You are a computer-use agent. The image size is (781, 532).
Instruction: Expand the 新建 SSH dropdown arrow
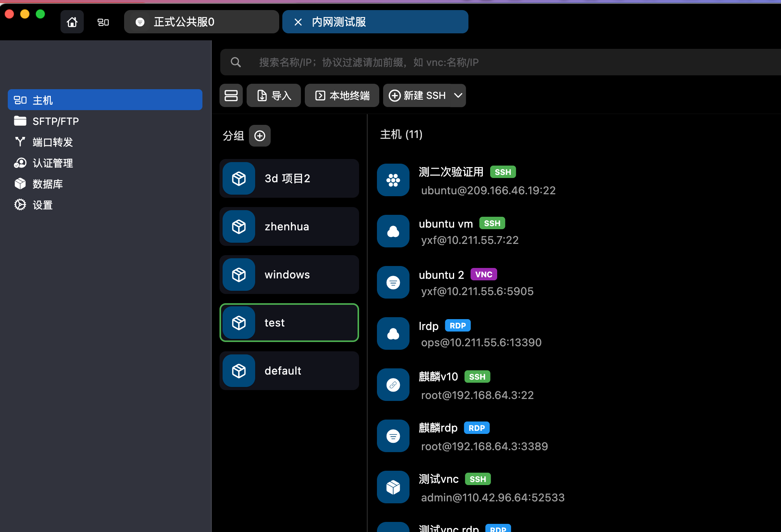pyautogui.click(x=458, y=95)
